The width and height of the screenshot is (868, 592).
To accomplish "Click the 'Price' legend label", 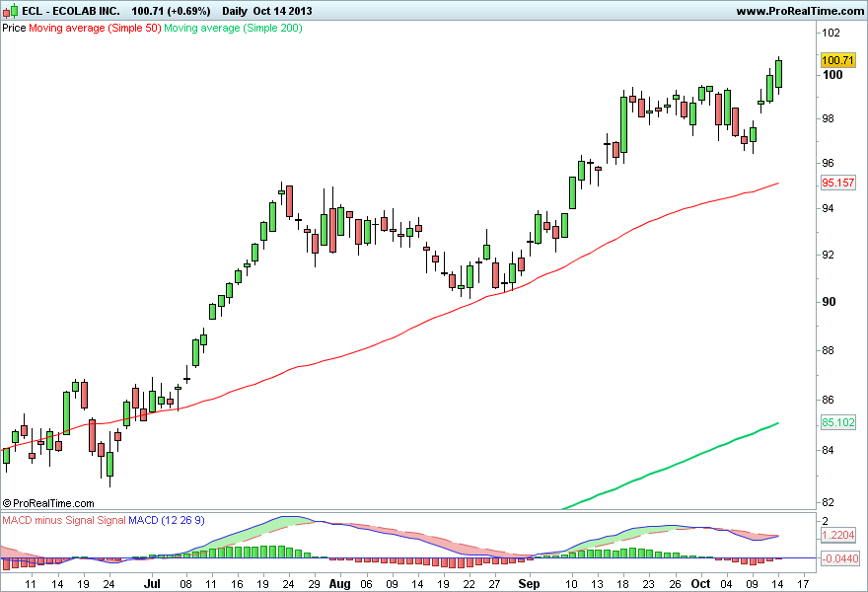I will click(x=14, y=28).
